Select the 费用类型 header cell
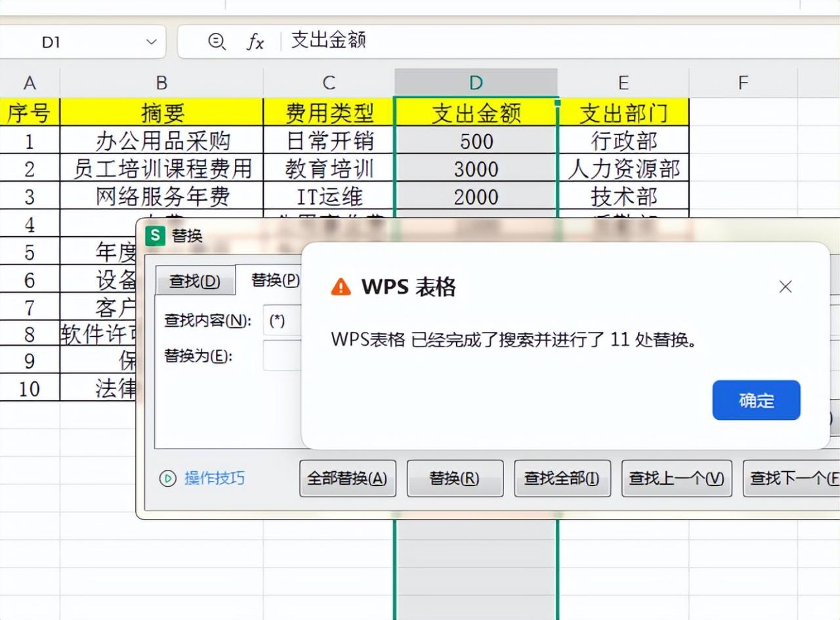The width and height of the screenshot is (840, 620). pyautogui.click(x=329, y=112)
